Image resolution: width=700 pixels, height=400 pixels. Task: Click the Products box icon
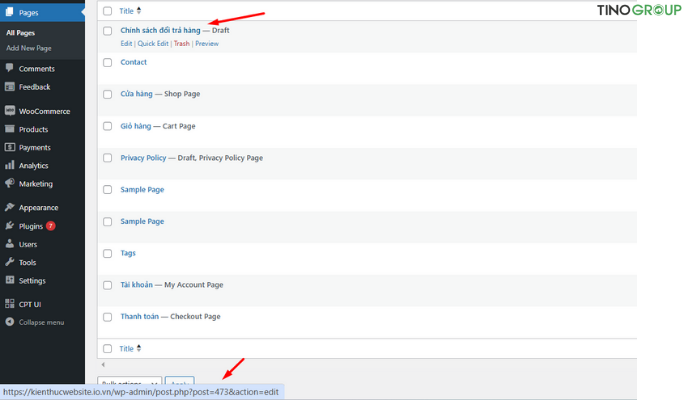pos(9,129)
